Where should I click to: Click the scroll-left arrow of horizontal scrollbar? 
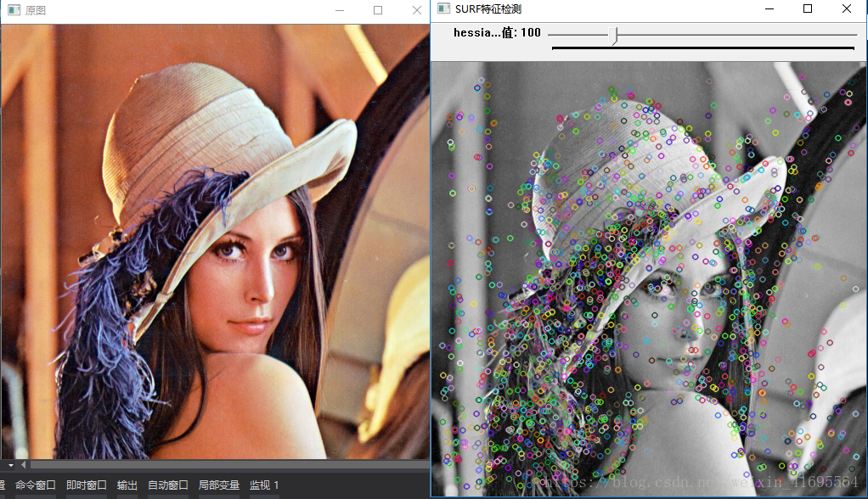tap(23, 465)
